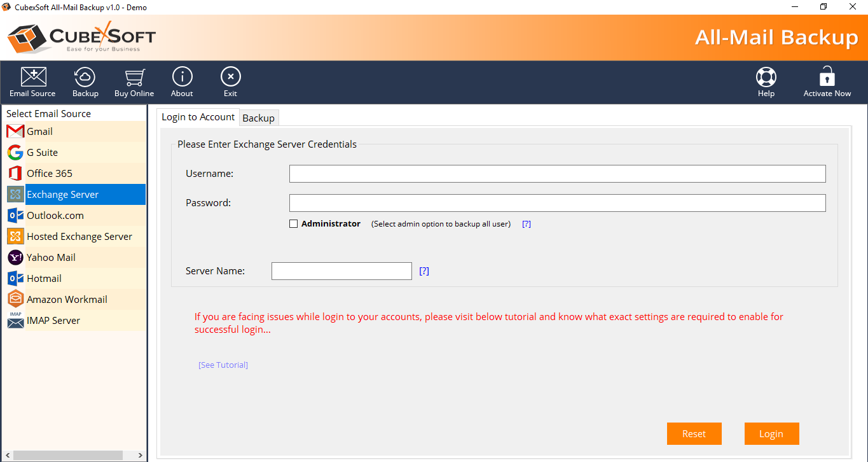Click the All-Mail Backup title text

pos(776,37)
